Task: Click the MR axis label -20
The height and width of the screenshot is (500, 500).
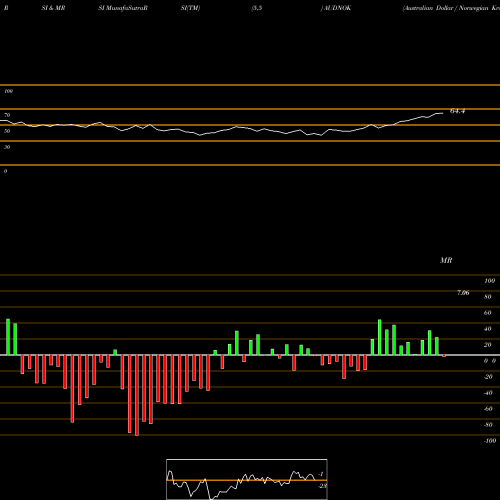Action: tap(488, 377)
